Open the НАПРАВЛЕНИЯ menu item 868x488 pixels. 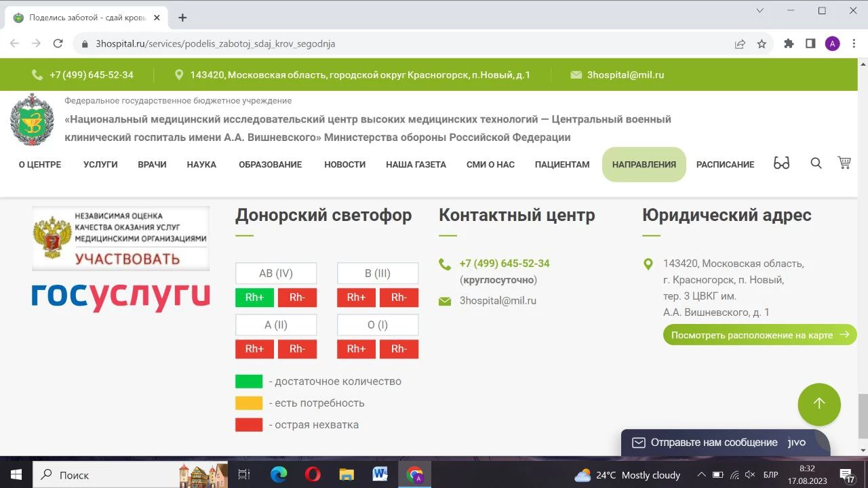(x=644, y=165)
